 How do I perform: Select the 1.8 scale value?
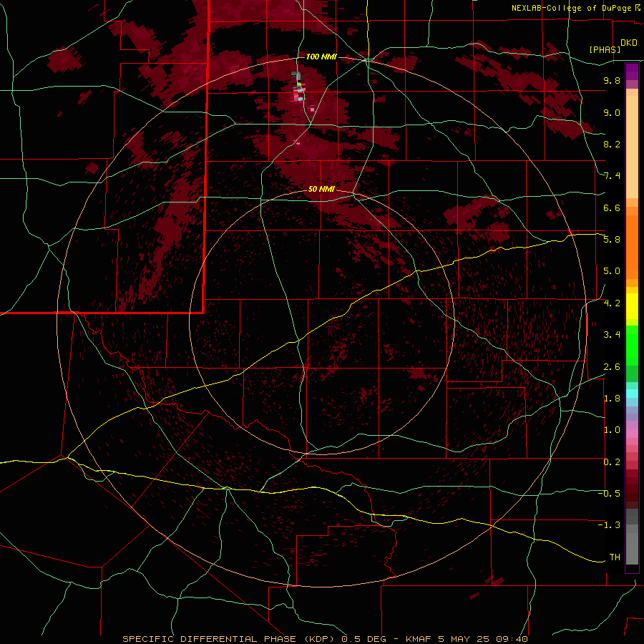[612, 399]
